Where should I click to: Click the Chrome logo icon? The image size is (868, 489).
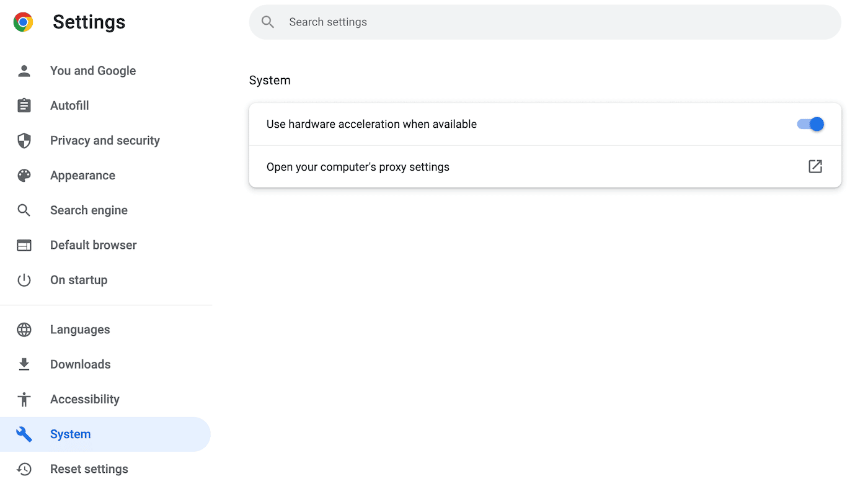24,22
